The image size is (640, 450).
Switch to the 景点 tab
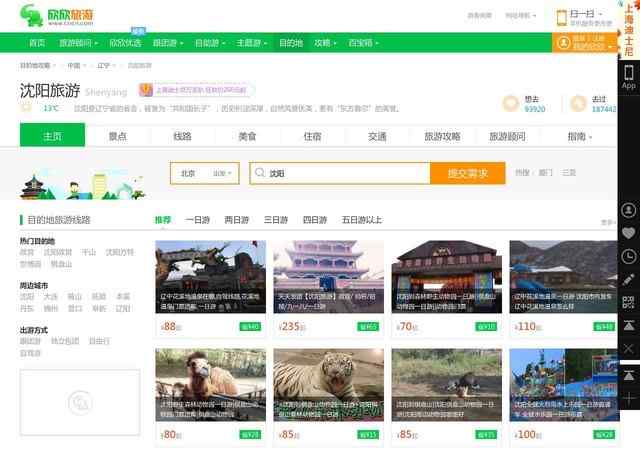(118, 136)
